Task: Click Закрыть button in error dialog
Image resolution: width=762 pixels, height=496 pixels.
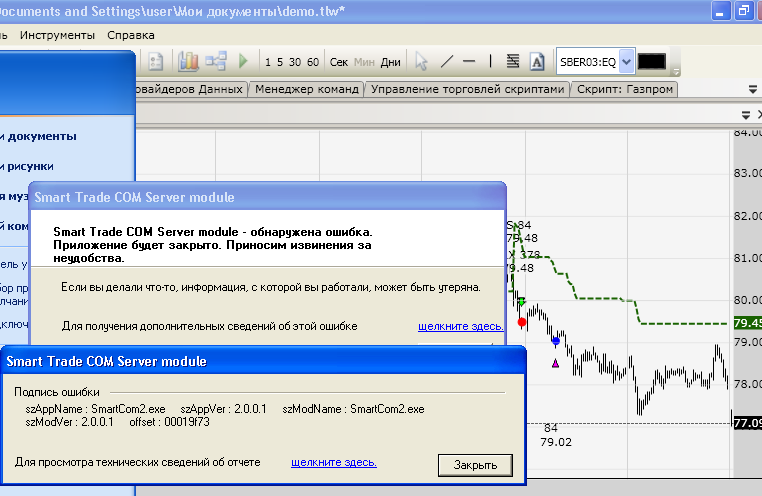Action: click(x=475, y=465)
